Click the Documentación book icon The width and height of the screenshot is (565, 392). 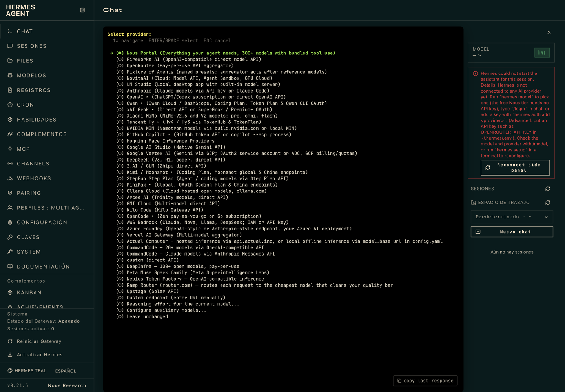[x=10, y=267]
